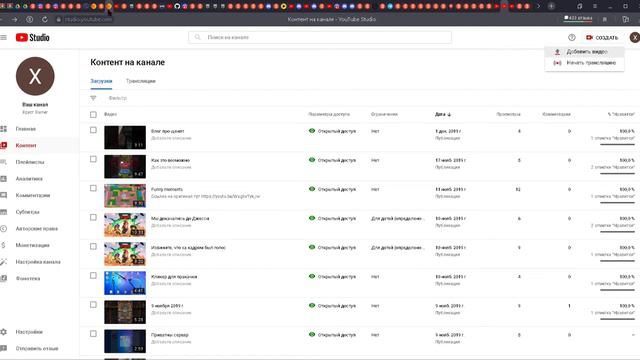
Task: Open Монетизация in sidebar
Action: click(x=32, y=245)
